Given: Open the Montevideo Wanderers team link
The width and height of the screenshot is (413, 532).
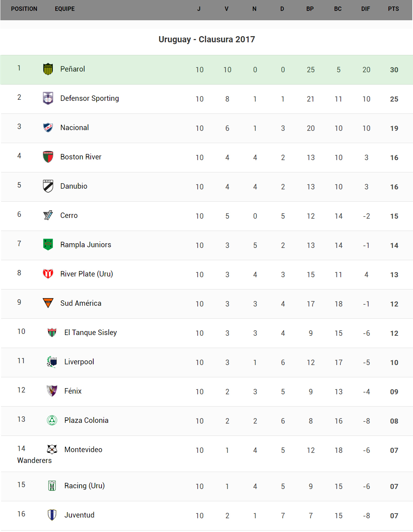Looking at the screenshot, I should pyautogui.click(x=83, y=450).
